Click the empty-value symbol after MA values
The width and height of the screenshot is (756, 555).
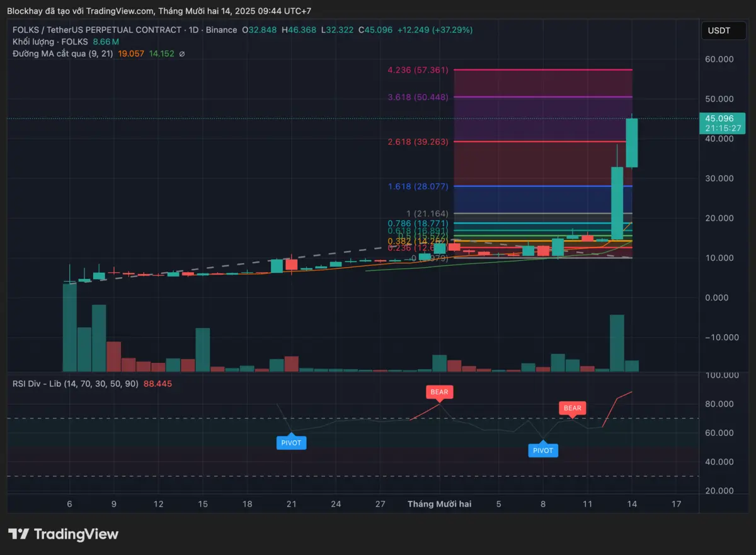182,54
